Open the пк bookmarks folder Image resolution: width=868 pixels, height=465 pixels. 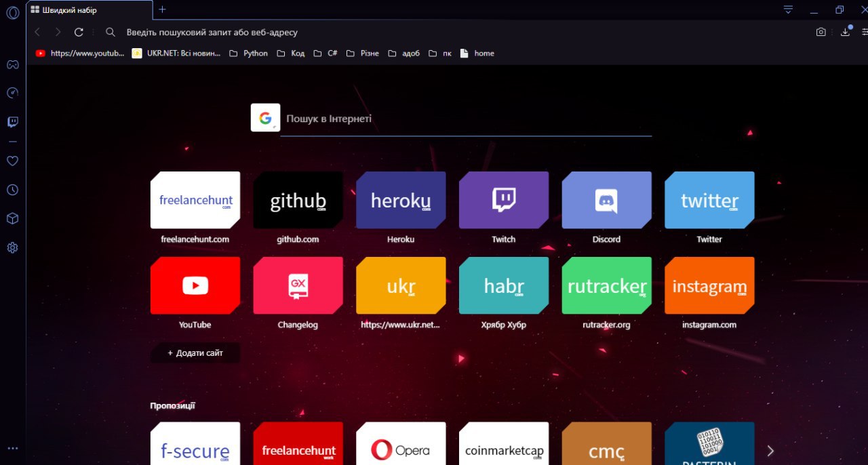pyautogui.click(x=440, y=54)
